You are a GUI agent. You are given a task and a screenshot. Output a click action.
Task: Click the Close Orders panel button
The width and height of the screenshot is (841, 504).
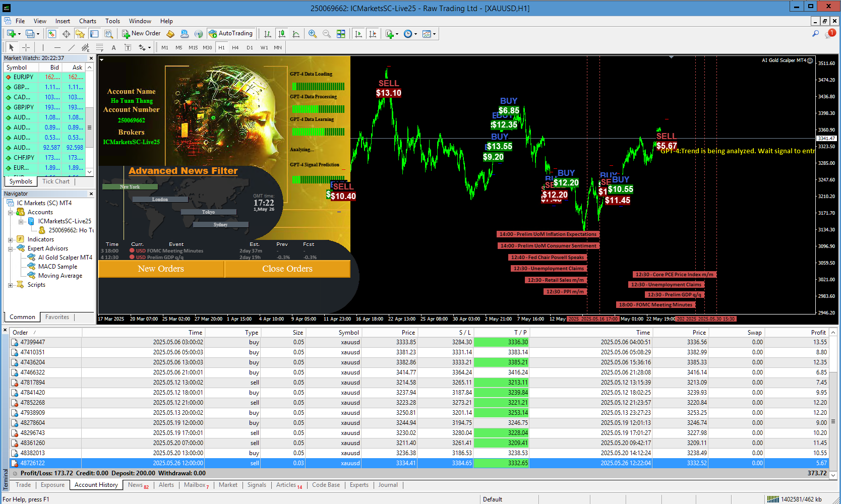[x=287, y=269]
